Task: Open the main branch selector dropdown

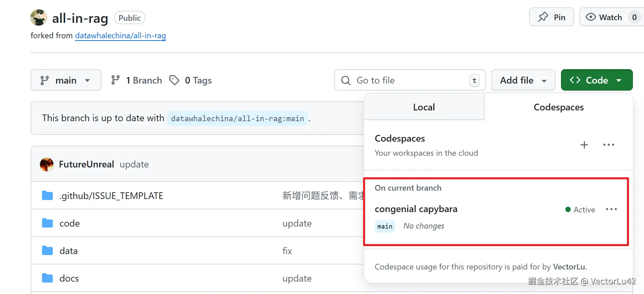Action: (66, 80)
